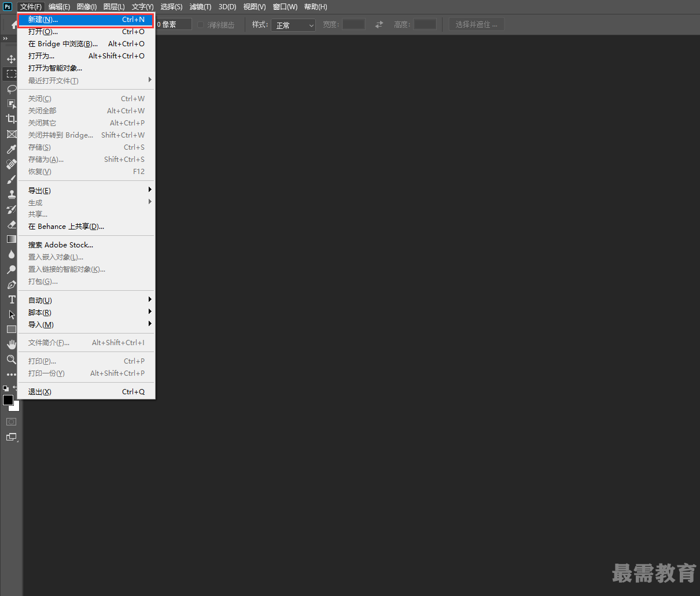The height and width of the screenshot is (596, 700).
Task: Select the Rectangular Marquee tool
Action: pyautogui.click(x=11, y=74)
